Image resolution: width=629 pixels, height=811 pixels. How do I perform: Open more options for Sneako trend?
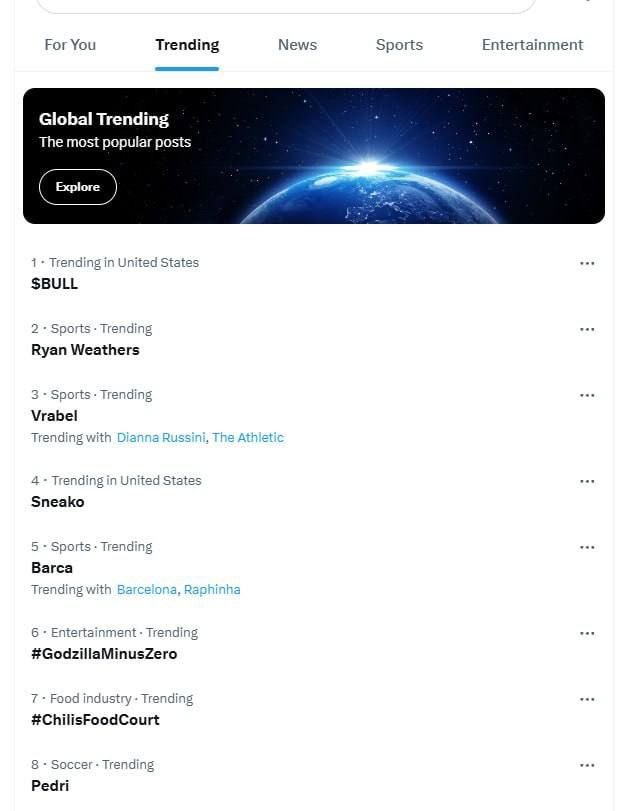[587, 481]
